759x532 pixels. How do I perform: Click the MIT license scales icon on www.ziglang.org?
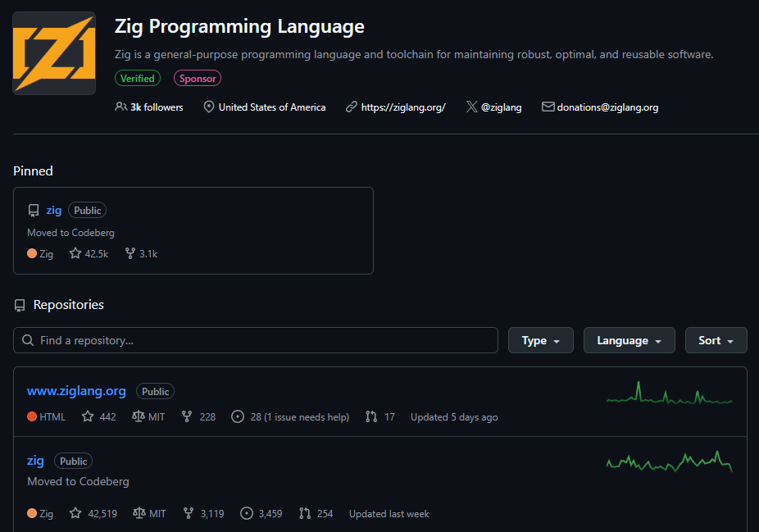(140, 416)
